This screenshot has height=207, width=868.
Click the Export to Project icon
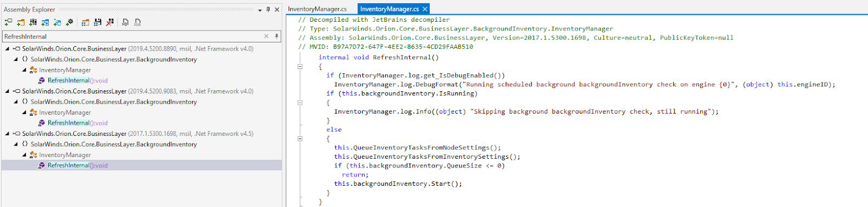coord(125,22)
